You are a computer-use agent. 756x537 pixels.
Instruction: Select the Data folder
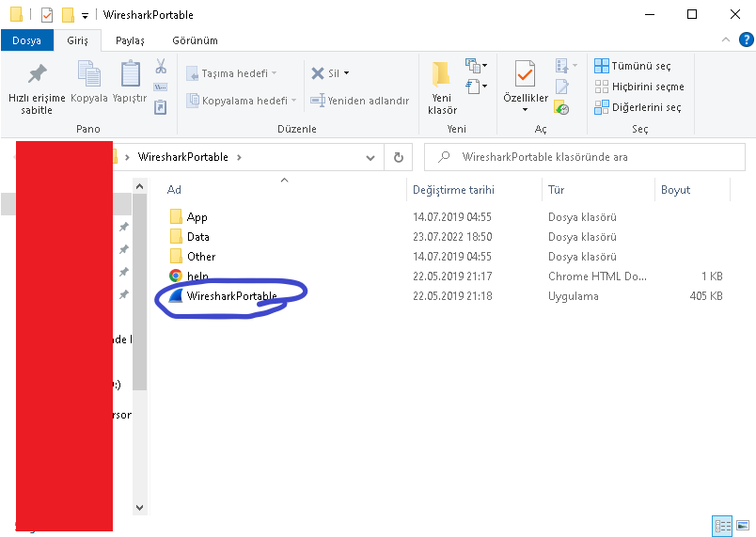[x=198, y=237]
